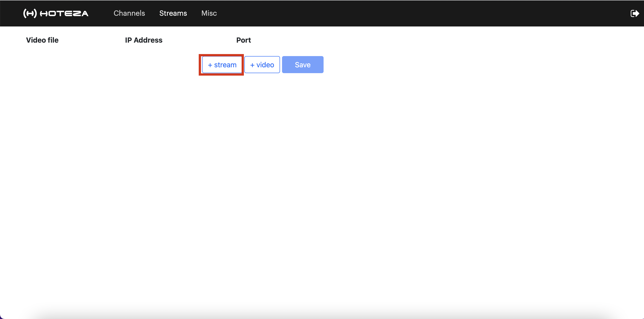
Task: Switch to the Streams tab
Action: pos(173,13)
